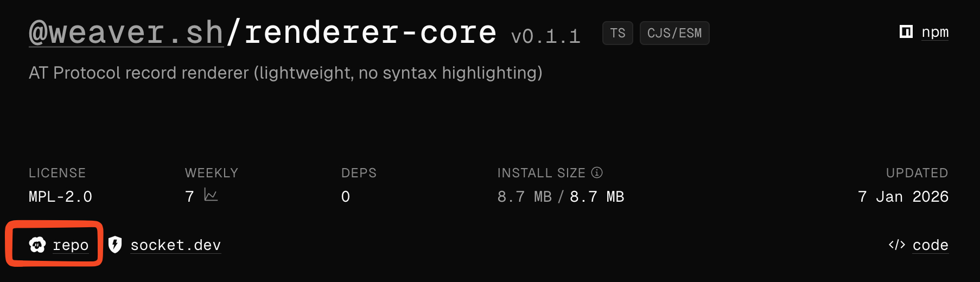
Task: Open the repo link
Action: 71,245
